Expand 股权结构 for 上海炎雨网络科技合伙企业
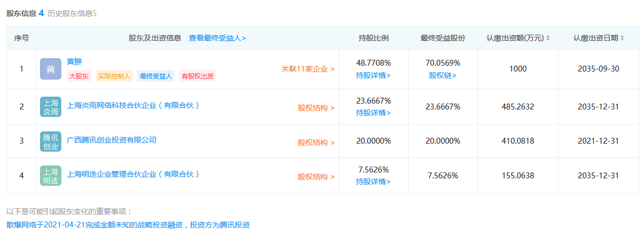The height and width of the screenshot is (236, 644). pos(316,108)
